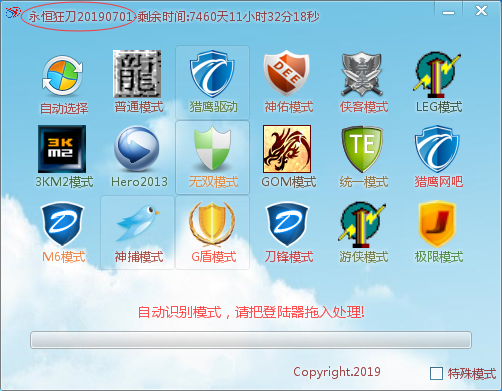Image resolution: width=502 pixels, height=391 pixels.
Task: Enable the 特殊模式 checkbox
Action: coord(436,374)
